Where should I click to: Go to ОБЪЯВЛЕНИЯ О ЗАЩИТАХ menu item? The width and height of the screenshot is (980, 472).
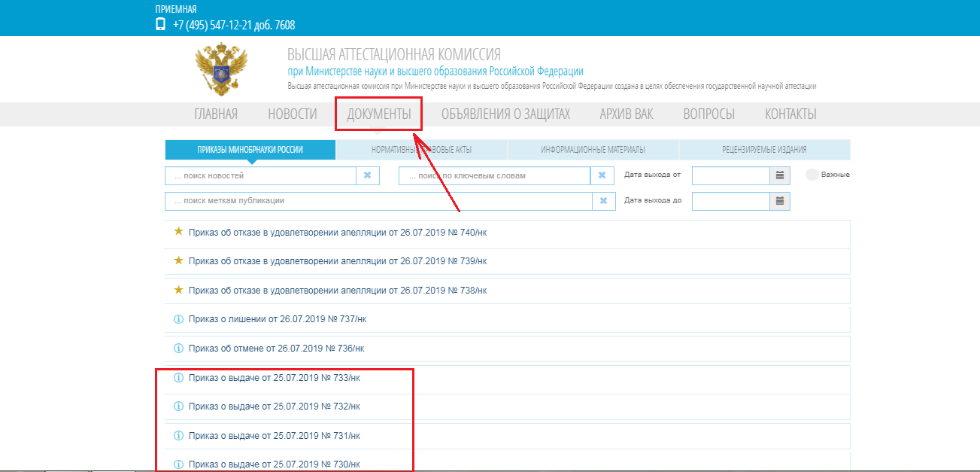505,114
